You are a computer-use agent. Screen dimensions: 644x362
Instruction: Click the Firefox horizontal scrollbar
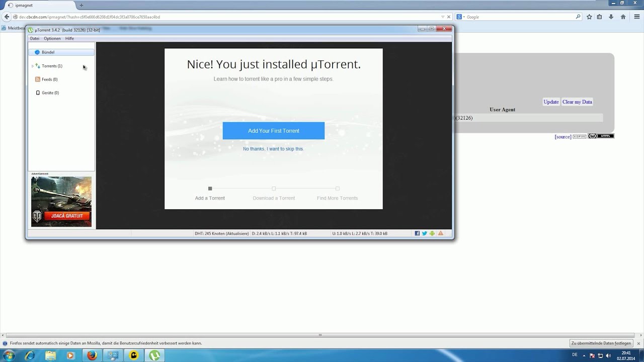(320, 335)
